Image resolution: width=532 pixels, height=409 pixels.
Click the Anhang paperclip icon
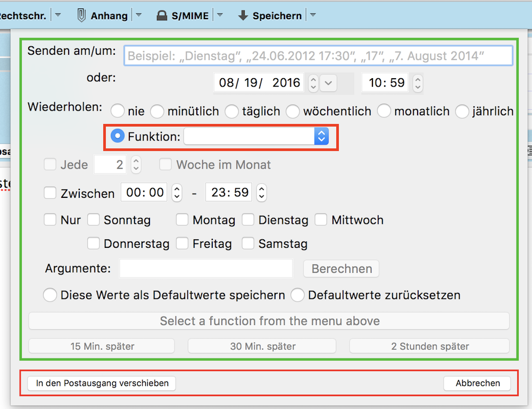[x=81, y=15]
